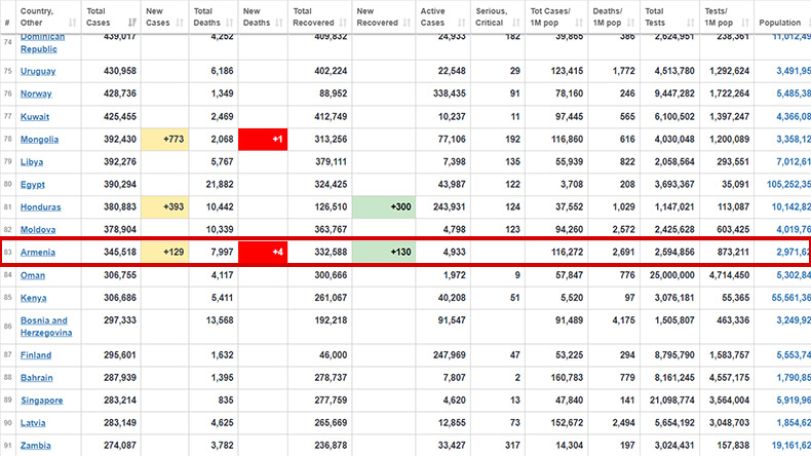
Task: Select Singapore's total tests 21,098,774
Action: tap(672, 400)
